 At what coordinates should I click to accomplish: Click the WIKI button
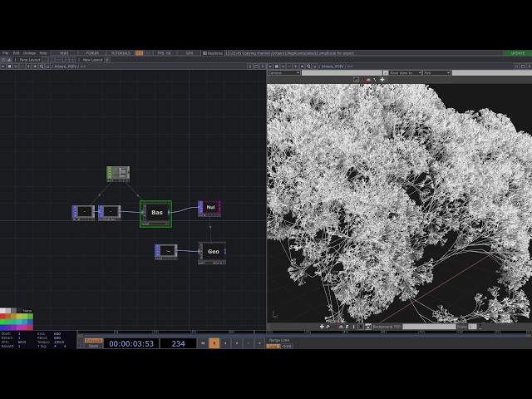(x=64, y=53)
